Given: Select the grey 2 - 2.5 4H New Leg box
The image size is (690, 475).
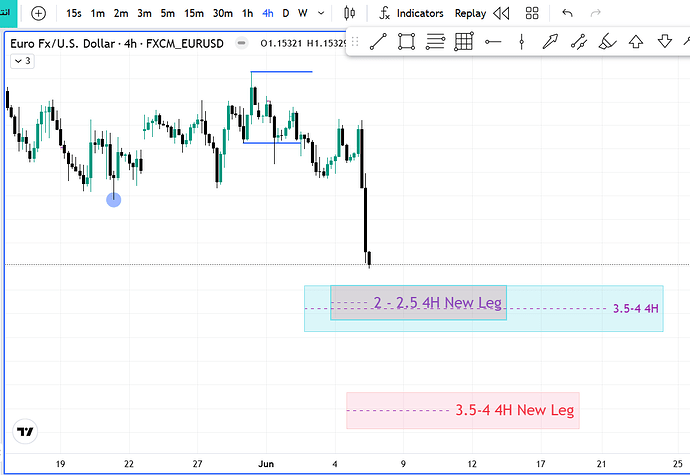Looking at the screenshot, I should tap(418, 303).
